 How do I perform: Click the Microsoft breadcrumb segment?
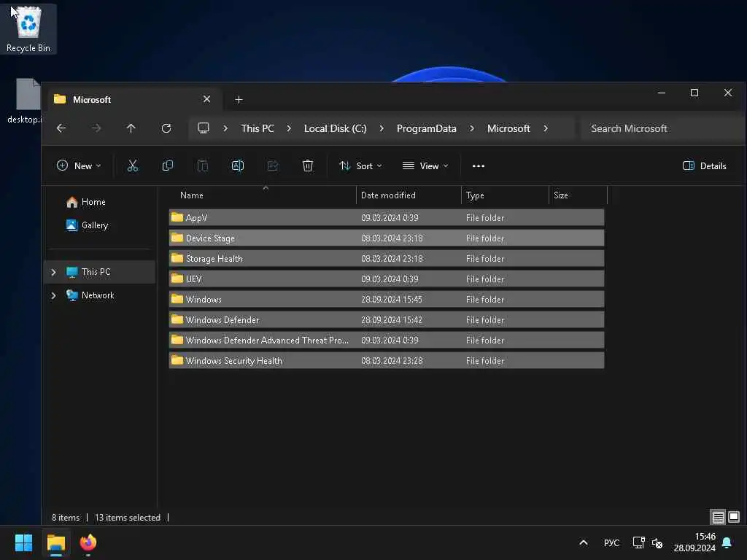(508, 128)
